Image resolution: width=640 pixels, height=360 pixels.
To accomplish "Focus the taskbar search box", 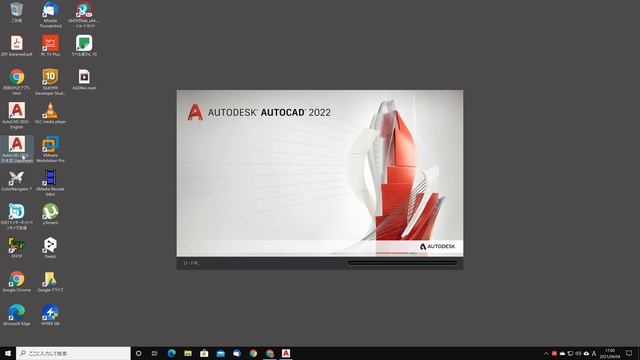I will click(73, 353).
